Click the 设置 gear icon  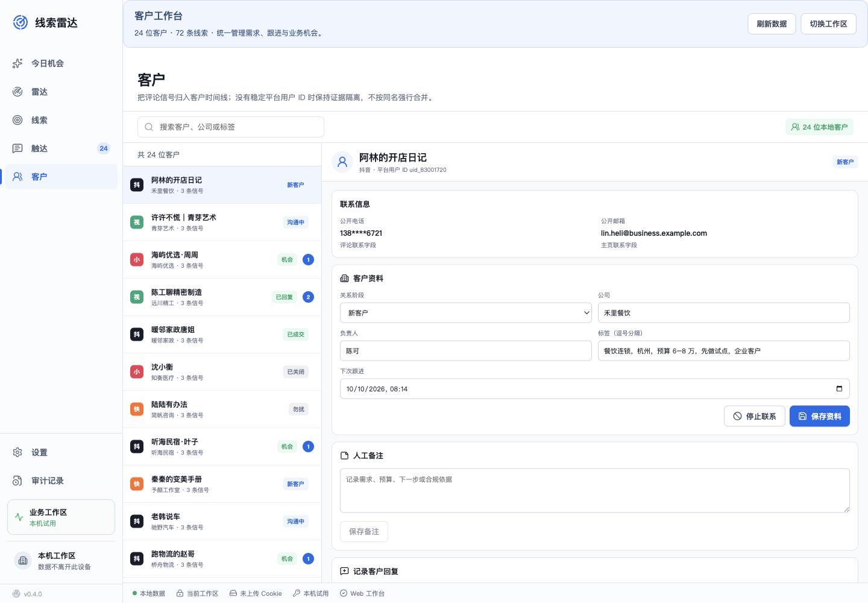coord(17,452)
